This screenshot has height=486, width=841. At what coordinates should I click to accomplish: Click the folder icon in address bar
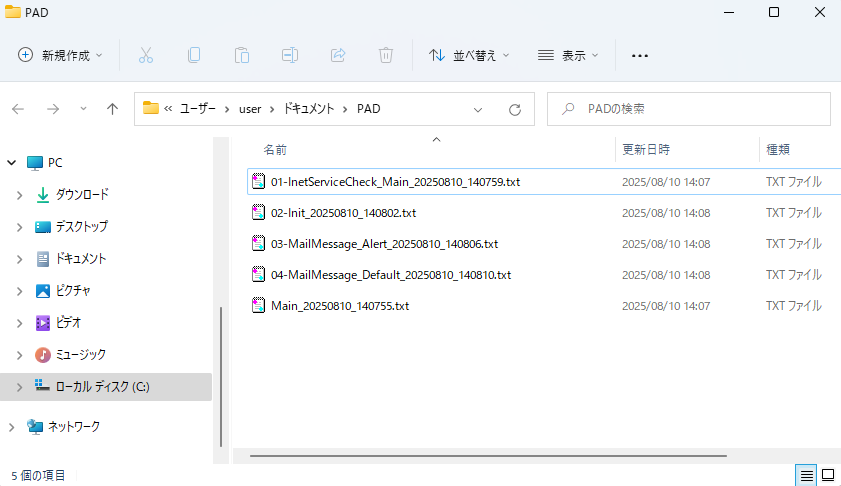coord(151,108)
